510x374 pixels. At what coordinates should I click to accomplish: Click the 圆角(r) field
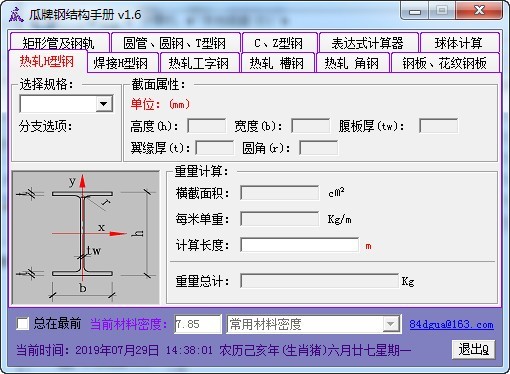[x=318, y=148]
